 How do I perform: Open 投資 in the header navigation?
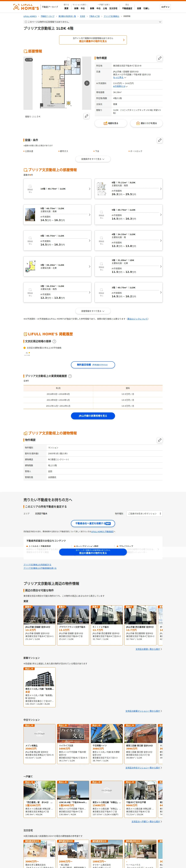click(x=139, y=8)
